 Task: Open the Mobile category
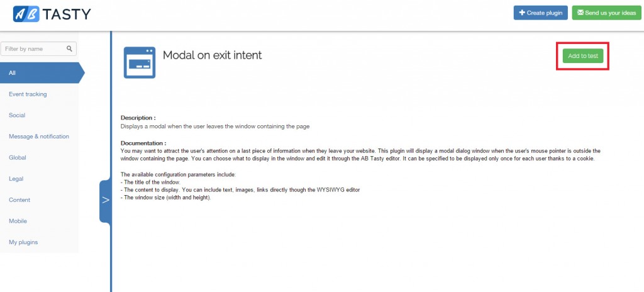click(x=18, y=221)
